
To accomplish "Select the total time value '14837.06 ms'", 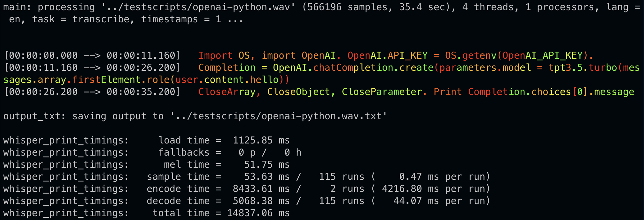I will (x=259, y=213).
